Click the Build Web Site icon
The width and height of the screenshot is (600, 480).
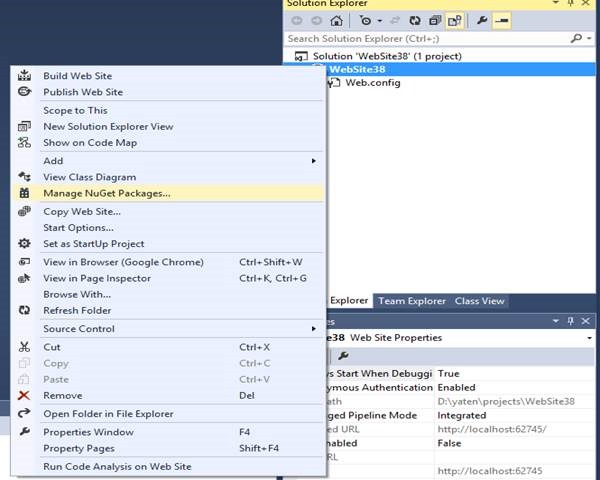click(24, 75)
